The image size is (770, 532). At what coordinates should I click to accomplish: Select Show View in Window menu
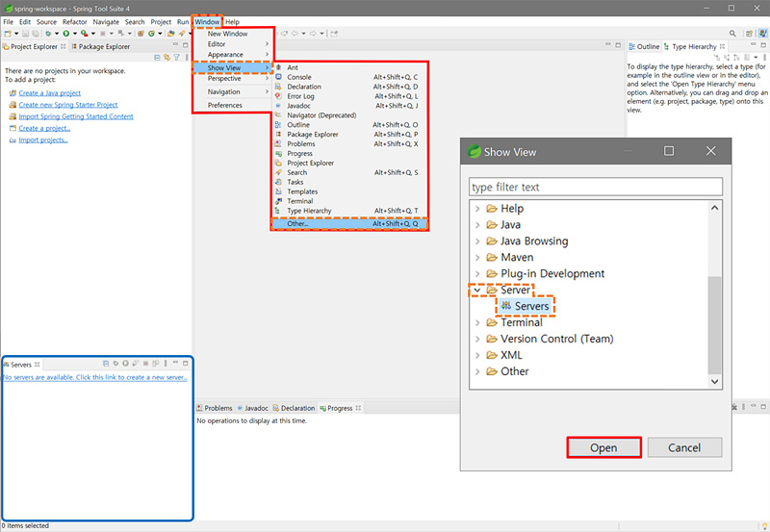[x=232, y=67]
